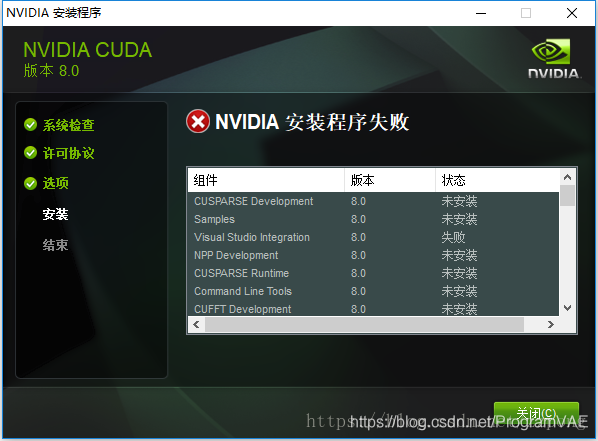
Task: Click the vertical scrollbar thumb in the component list
Action: tap(567, 196)
